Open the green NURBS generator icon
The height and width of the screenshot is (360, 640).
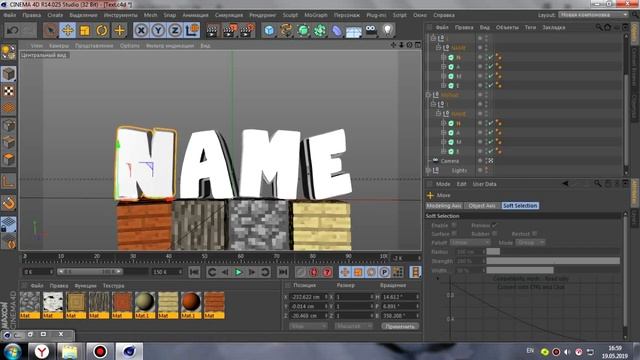[303, 30]
